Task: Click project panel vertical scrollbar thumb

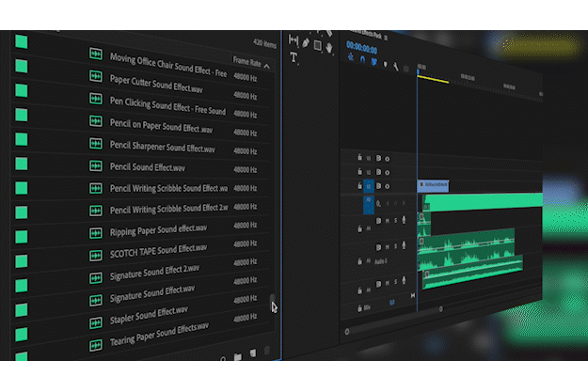Action: [274, 301]
